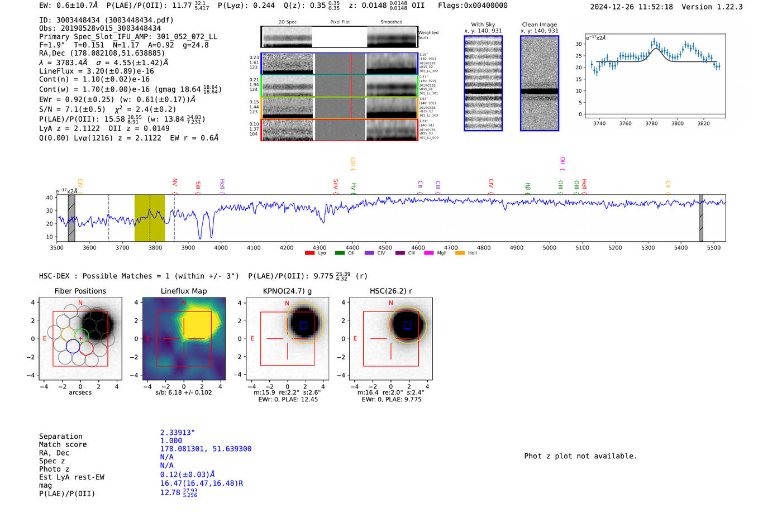Viewport: 782px width, 532px height.
Task: Click the Flags:0x00400000 header text
Action: click(x=473, y=6)
